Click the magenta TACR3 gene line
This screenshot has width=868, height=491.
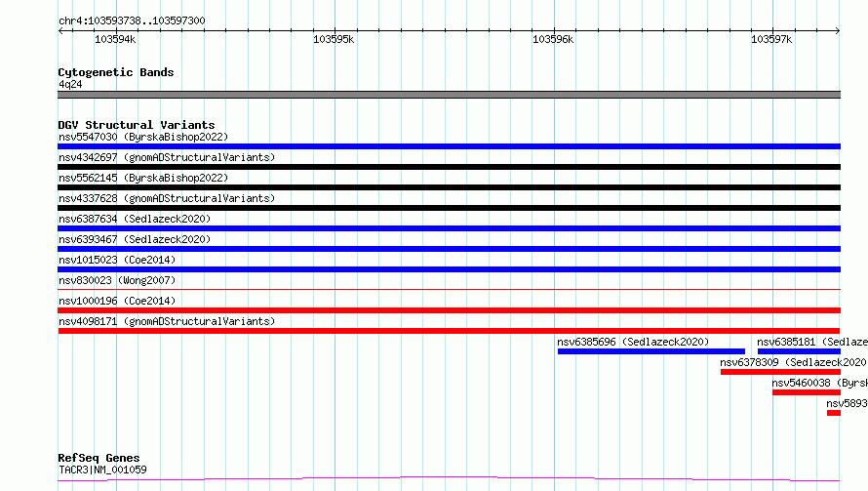tap(449, 479)
